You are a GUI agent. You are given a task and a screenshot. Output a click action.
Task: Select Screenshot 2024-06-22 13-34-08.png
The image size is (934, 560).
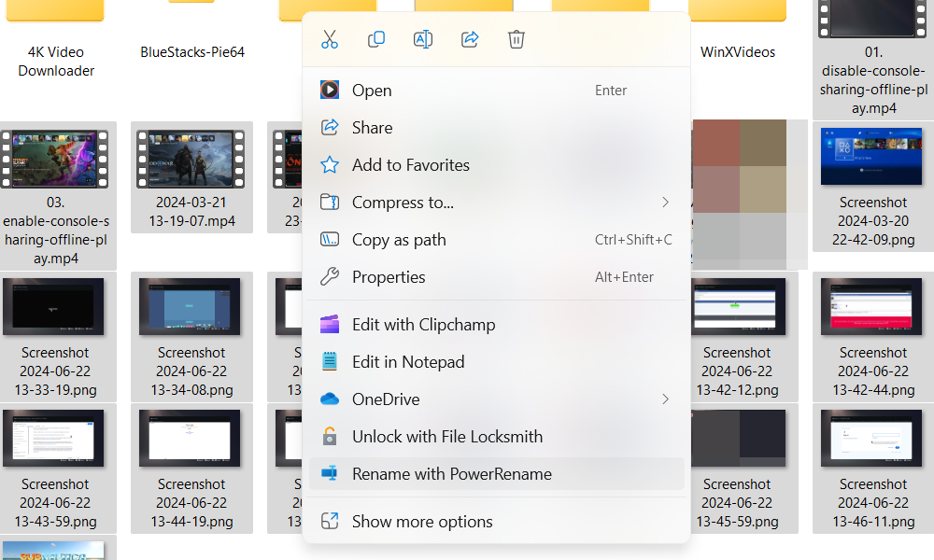click(191, 337)
